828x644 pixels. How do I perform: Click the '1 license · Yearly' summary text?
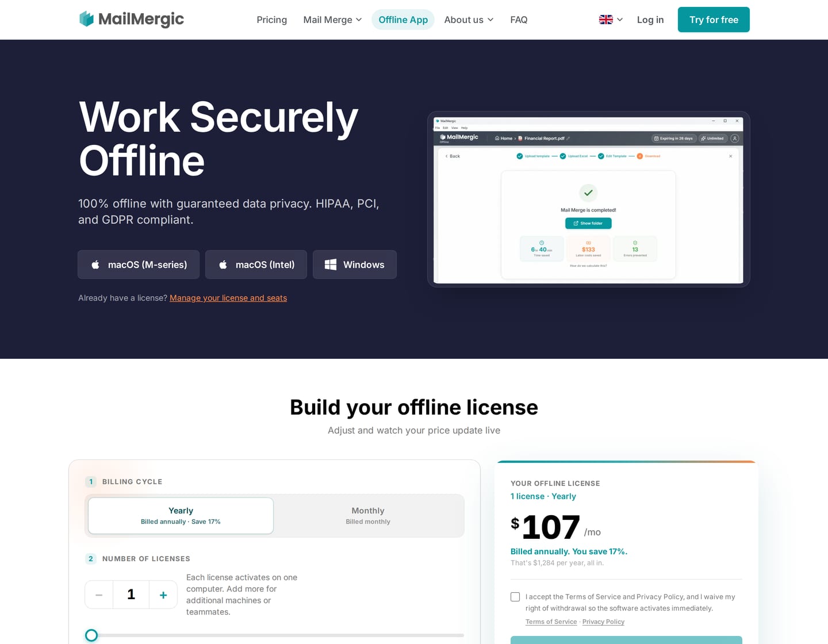point(543,496)
